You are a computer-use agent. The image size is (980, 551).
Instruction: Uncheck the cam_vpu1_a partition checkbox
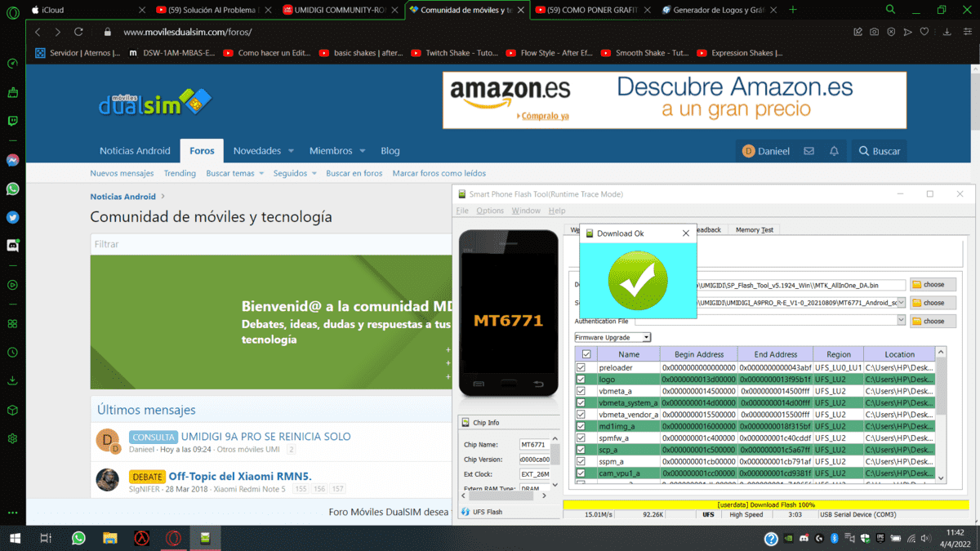coord(581,473)
